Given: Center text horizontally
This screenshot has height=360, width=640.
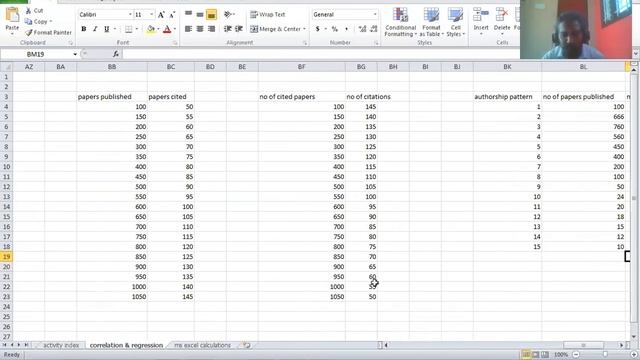Looking at the screenshot, I should click(x=200, y=29).
